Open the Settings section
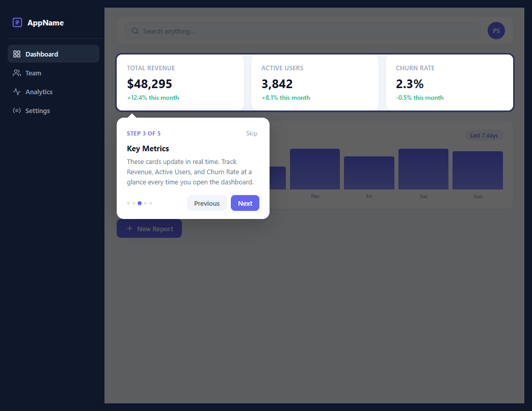The image size is (532, 411). point(54,111)
